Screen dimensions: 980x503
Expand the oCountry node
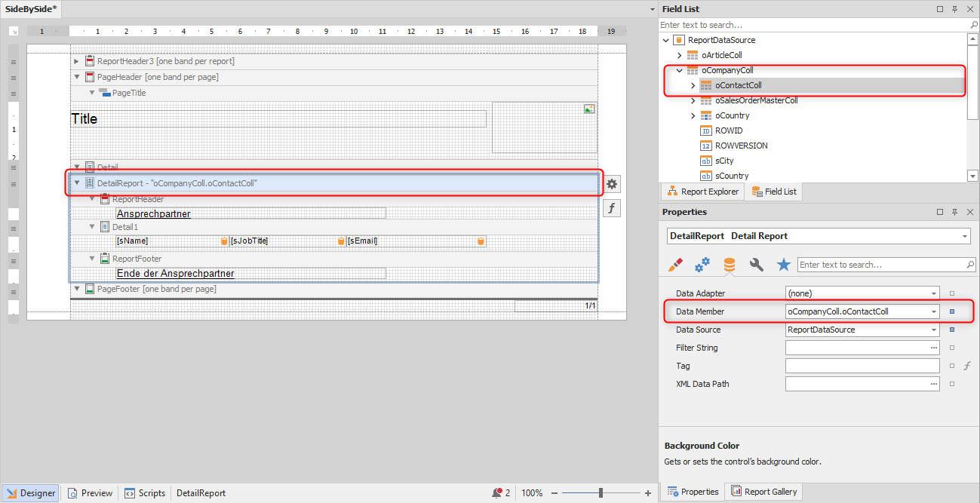point(693,115)
